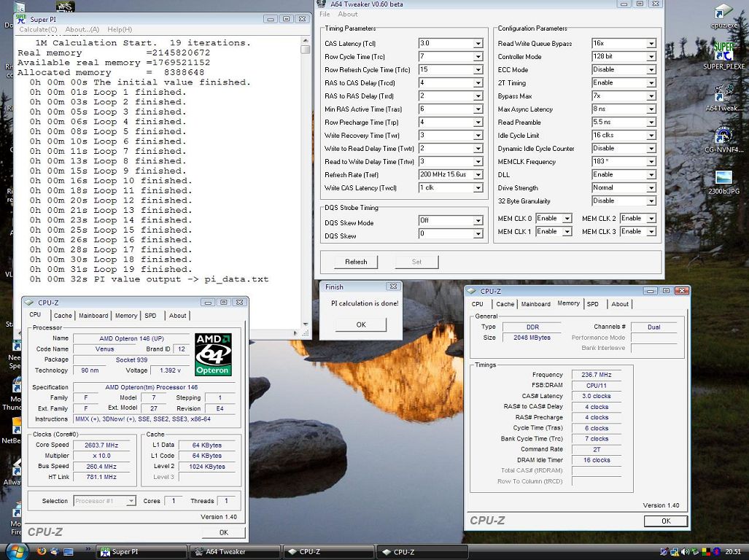The image size is (749, 560).
Task: Click the AMD64 Opteron logo in CPU-Z
Action: point(214,354)
